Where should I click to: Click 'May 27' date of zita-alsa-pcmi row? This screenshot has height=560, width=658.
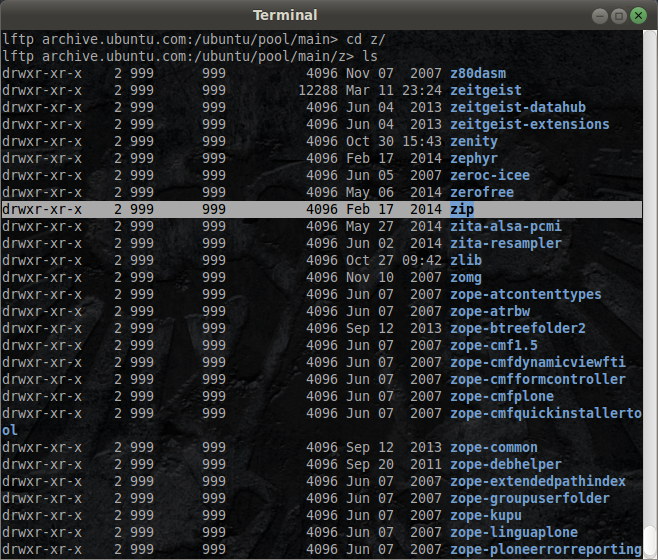(x=370, y=226)
